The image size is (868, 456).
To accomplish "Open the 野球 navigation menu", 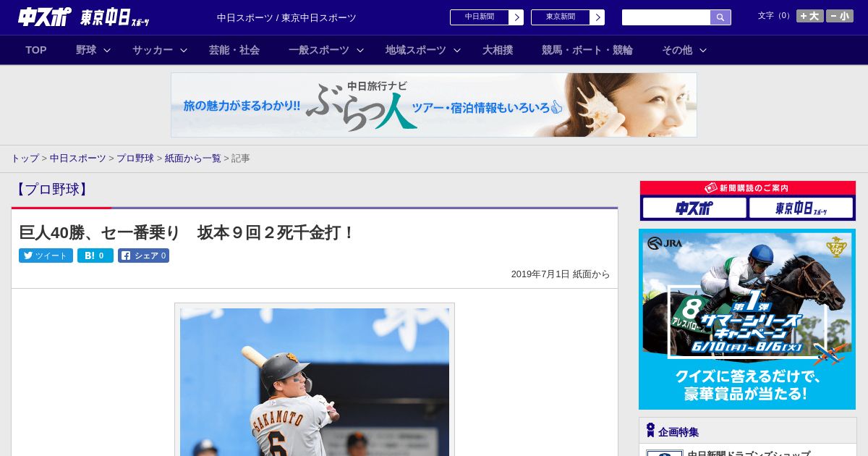I will (x=86, y=50).
